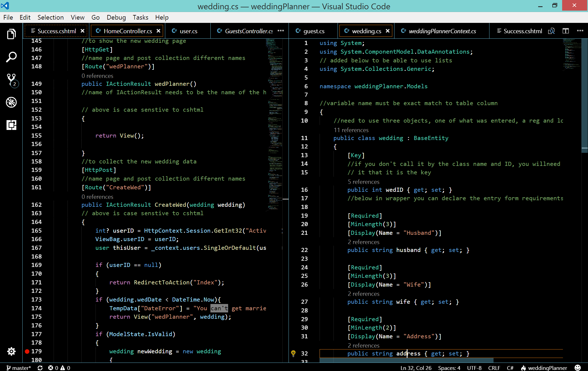Viewport: 588px width, 371px height.
Task: Click '0 references' above wedPlanner method
Action: [x=97, y=76]
